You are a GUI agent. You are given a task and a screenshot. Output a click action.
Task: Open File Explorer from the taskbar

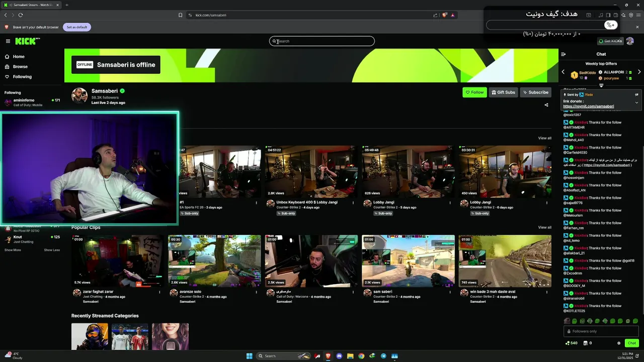[x=350, y=356]
